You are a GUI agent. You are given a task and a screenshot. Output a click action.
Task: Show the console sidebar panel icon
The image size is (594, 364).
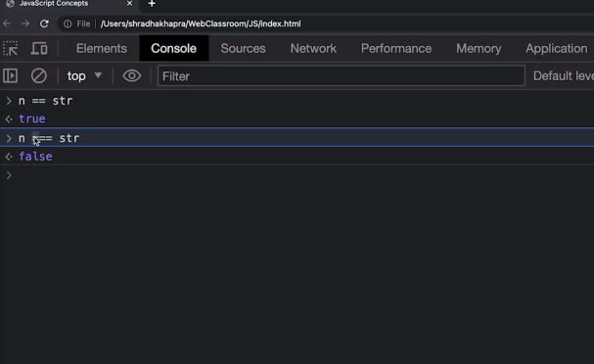point(10,75)
